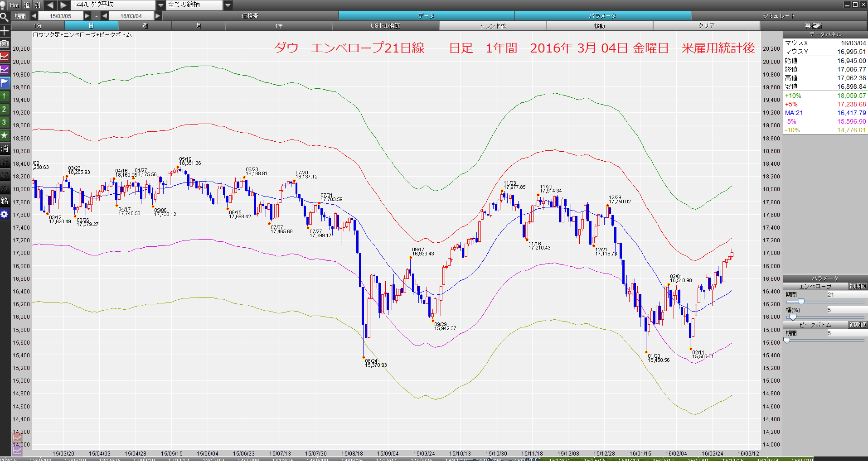Reset ピークボトム with 初期値 button
The height and width of the screenshot is (461, 868).
tap(858, 325)
